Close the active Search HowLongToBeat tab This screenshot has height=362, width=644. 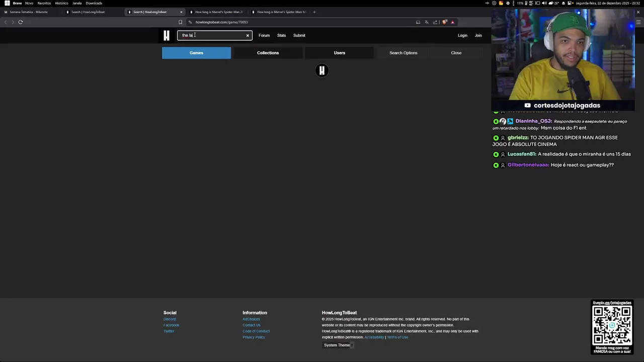click(181, 12)
